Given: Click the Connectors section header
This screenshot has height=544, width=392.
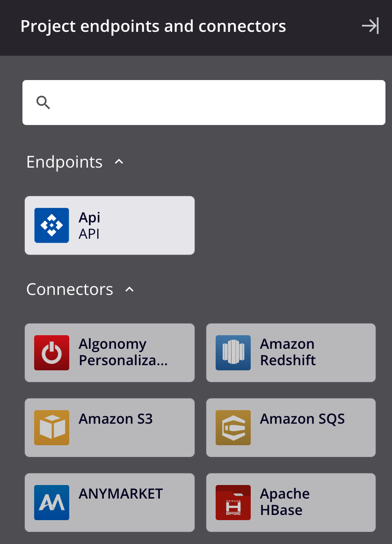Looking at the screenshot, I should [70, 289].
